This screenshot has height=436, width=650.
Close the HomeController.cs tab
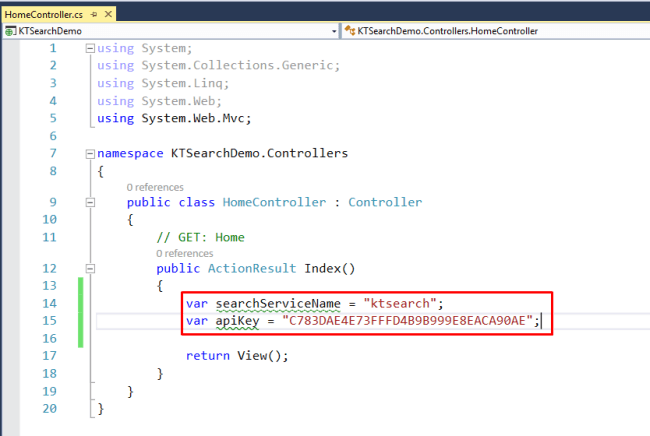[x=108, y=15]
